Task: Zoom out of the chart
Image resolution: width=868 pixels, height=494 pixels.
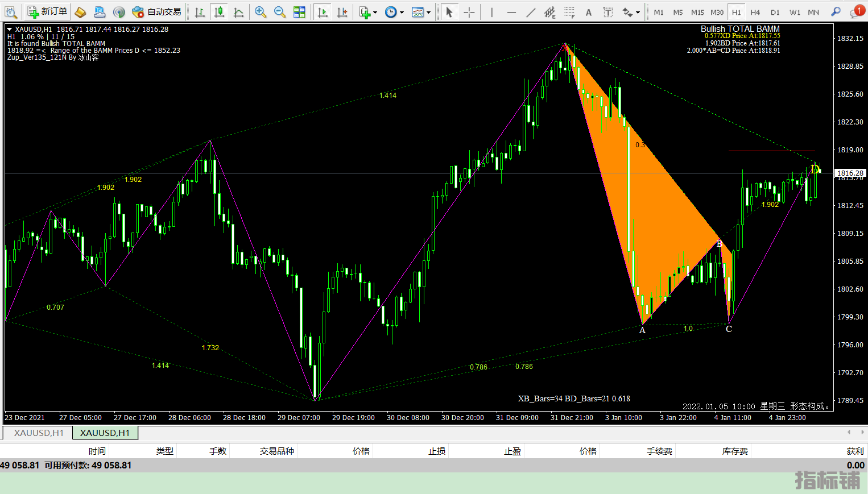Action: click(x=280, y=12)
